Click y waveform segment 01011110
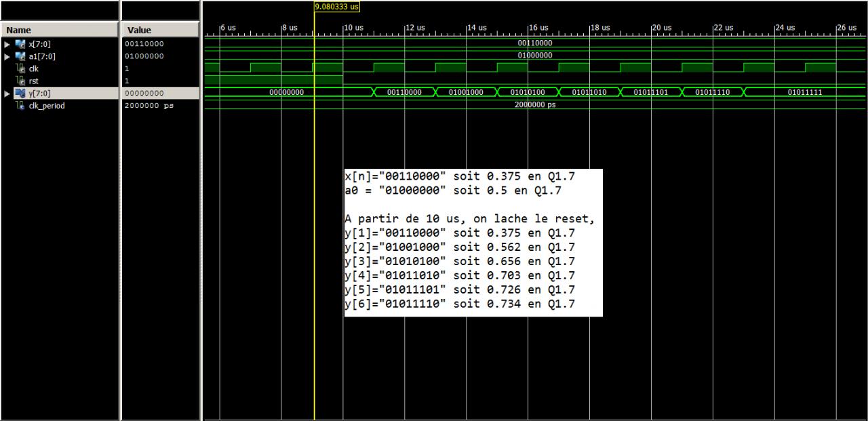Screen dimensions: 868x421 713,93
